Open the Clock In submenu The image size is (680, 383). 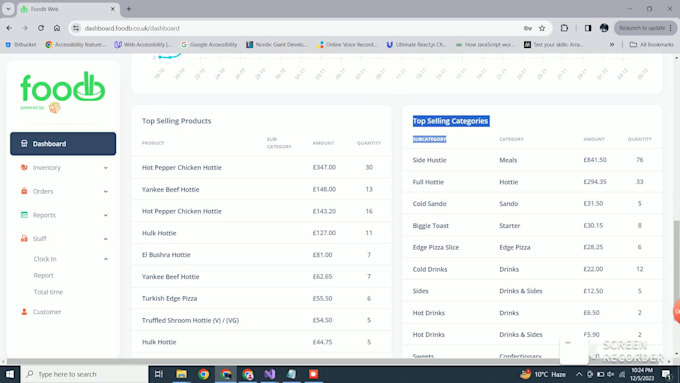tap(45, 259)
